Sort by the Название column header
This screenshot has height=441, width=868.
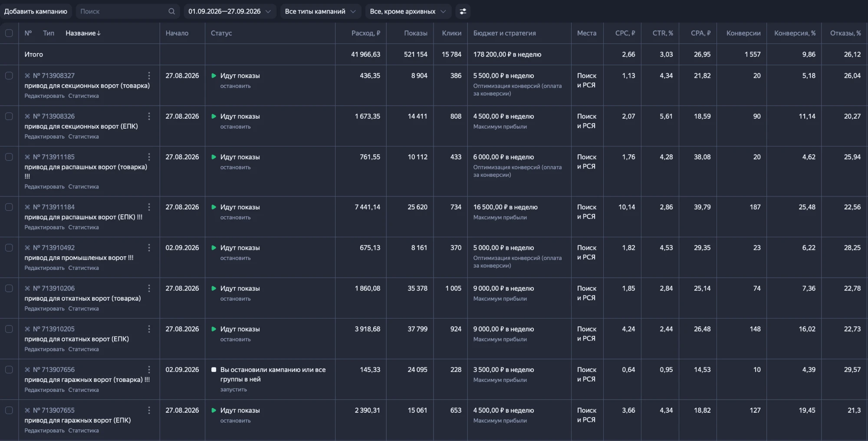[x=83, y=33]
